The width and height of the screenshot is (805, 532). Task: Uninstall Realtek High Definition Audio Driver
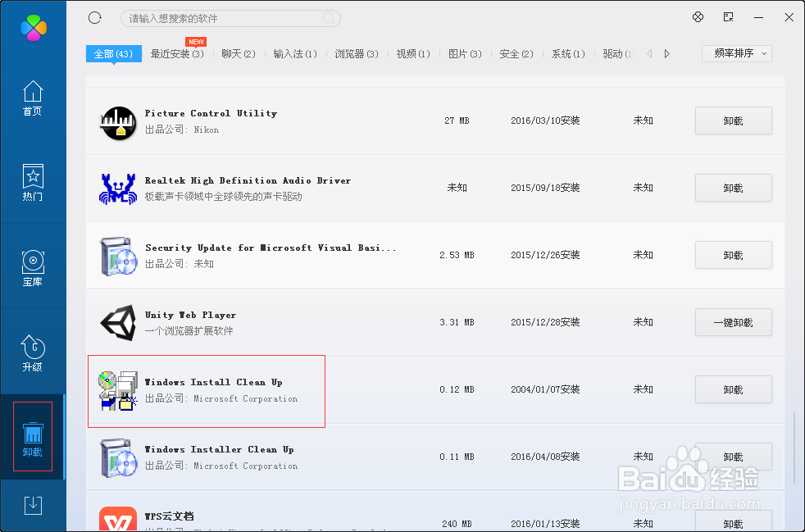733,188
